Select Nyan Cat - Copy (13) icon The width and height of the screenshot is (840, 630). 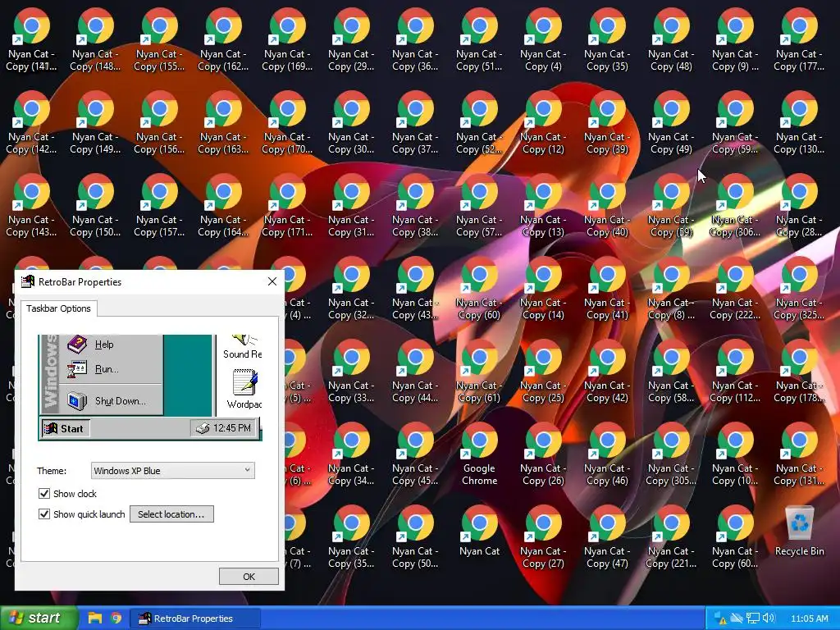point(543,206)
